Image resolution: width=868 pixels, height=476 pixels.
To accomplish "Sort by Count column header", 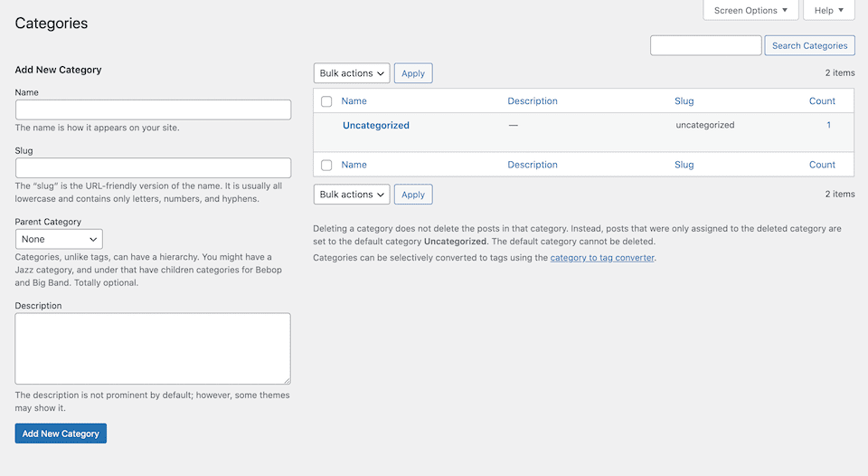I will point(822,101).
